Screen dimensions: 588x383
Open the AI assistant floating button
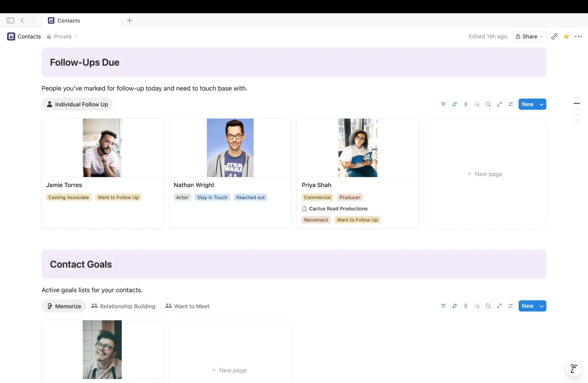573,368
